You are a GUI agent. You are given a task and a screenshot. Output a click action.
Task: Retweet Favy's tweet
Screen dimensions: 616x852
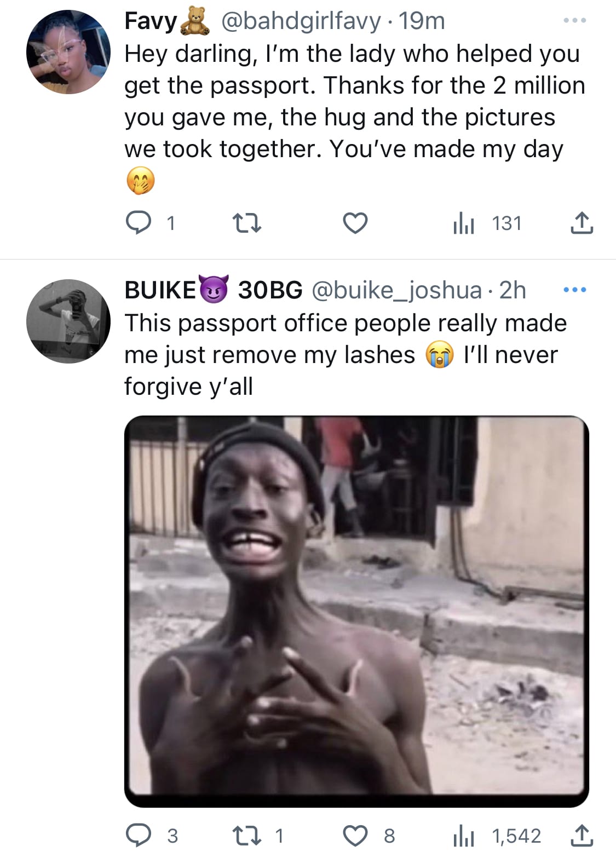[x=247, y=223]
